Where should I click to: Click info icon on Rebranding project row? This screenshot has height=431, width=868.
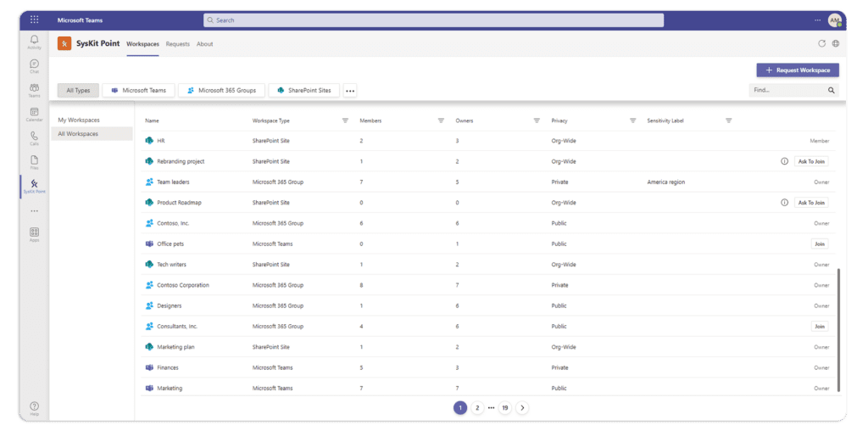784,161
